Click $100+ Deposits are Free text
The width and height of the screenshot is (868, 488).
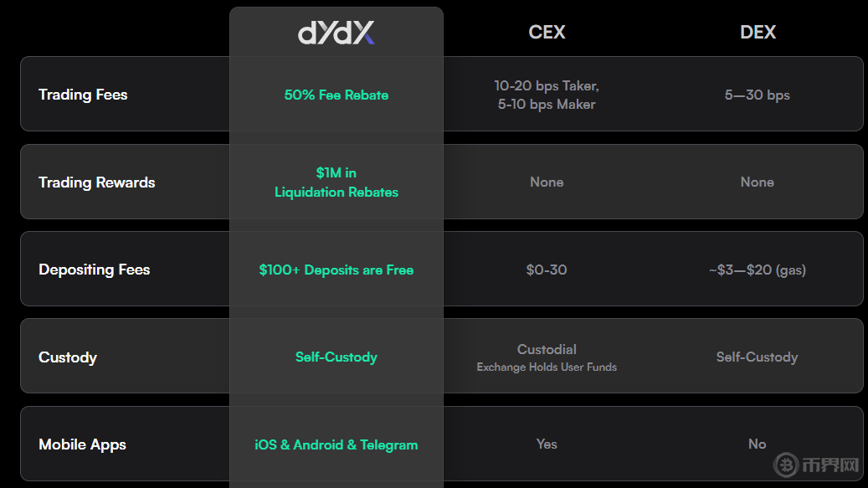pyautogui.click(x=336, y=270)
